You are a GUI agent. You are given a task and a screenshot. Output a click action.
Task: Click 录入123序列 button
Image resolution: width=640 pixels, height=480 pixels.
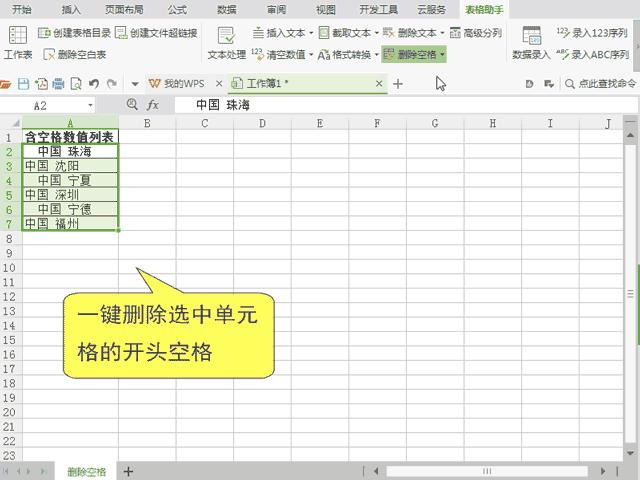click(592, 33)
